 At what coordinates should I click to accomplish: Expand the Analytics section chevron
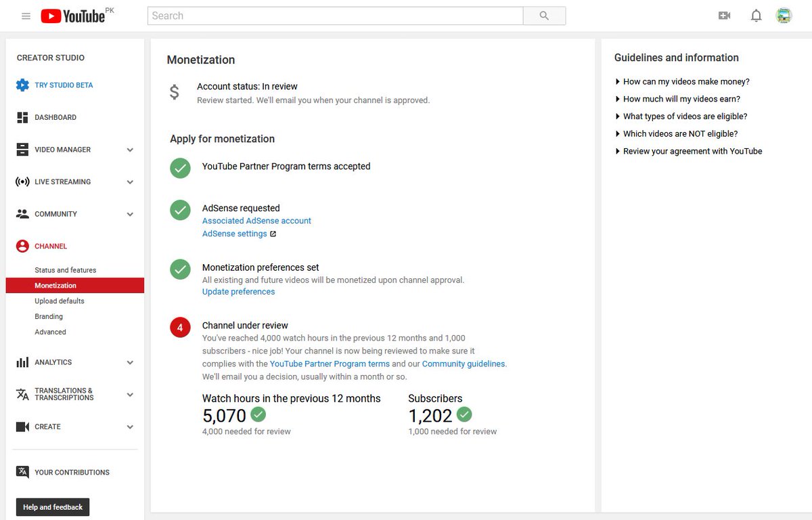tap(130, 362)
